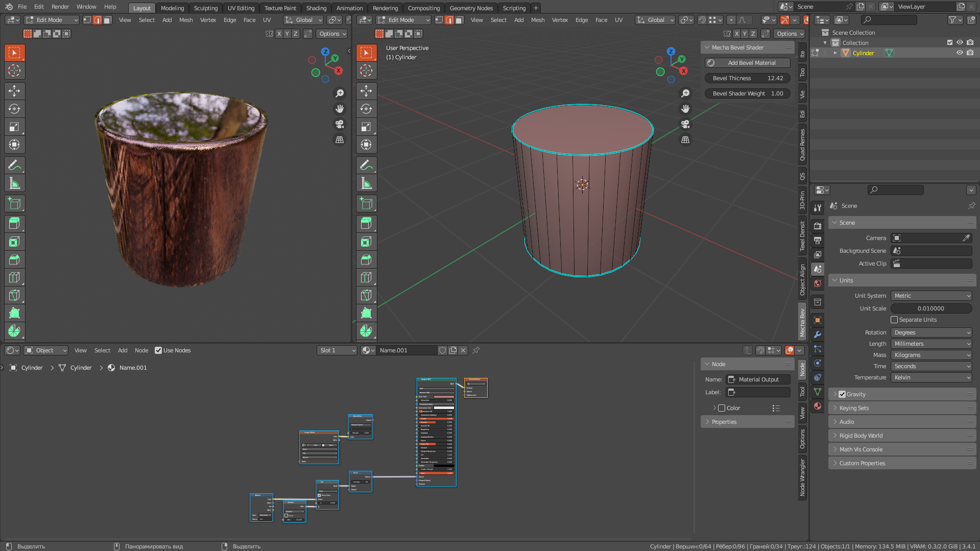Image resolution: width=980 pixels, height=551 pixels.
Task: Open the Unit System dropdown set to Metric
Action: pyautogui.click(x=931, y=295)
